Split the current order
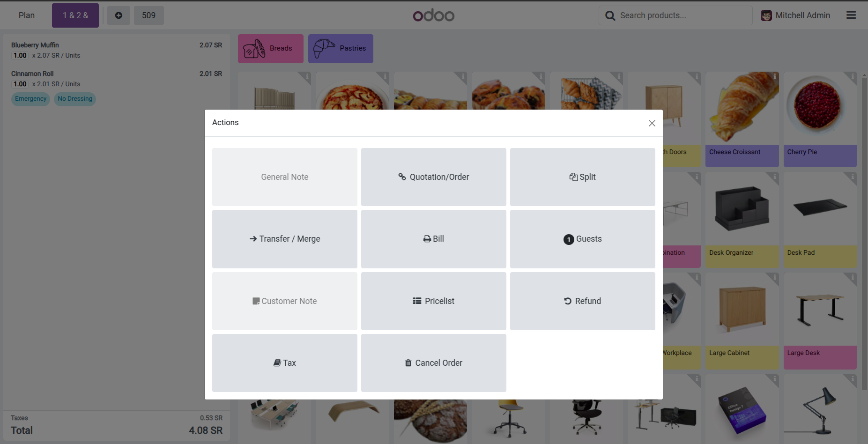The width and height of the screenshot is (868, 444). tap(582, 177)
